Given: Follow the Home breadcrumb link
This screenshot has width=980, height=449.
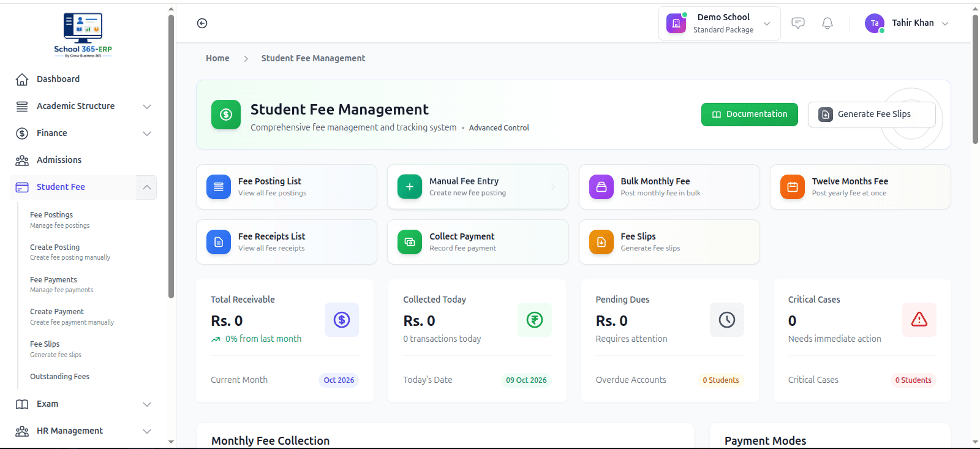Looking at the screenshot, I should 217,58.
